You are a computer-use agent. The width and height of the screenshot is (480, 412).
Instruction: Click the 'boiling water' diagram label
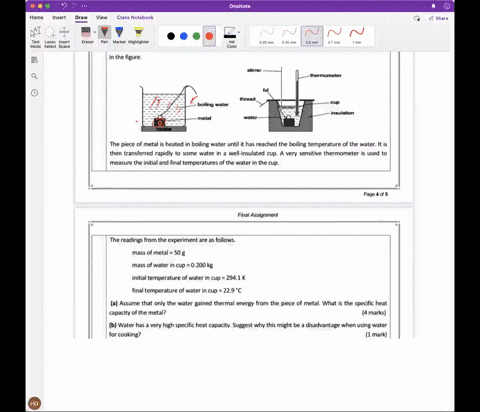pos(213,105)
